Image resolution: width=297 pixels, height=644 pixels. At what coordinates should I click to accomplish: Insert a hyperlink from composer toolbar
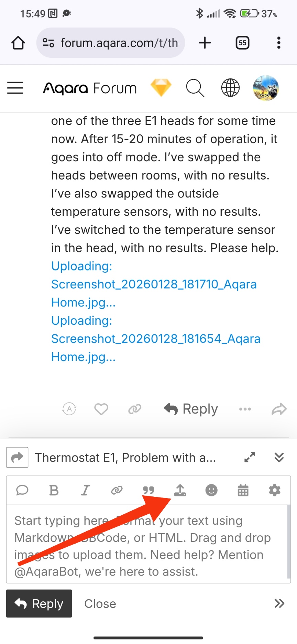click(x=117, y=490)
